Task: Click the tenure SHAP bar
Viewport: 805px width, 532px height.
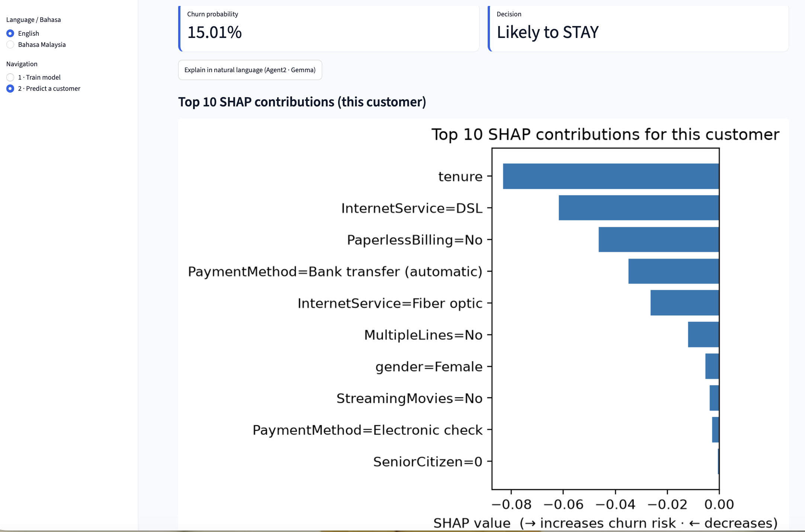Action: 611,176
